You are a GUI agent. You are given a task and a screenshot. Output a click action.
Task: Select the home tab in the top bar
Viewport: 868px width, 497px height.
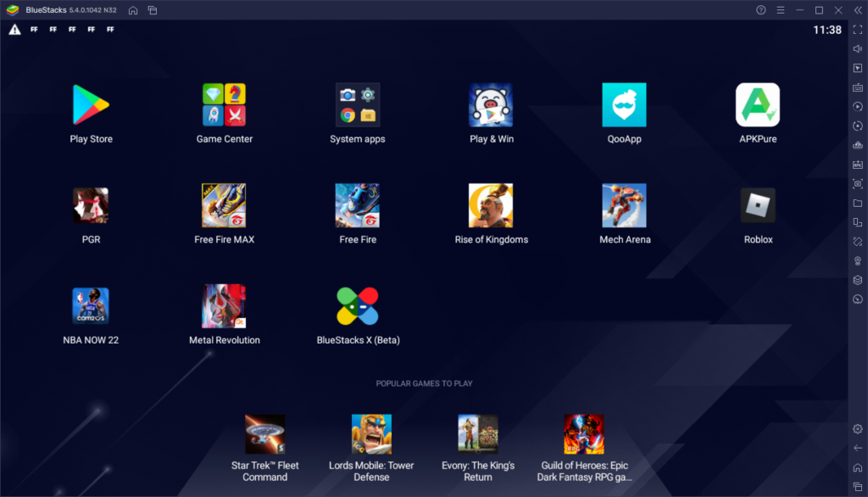click(134, 10)
